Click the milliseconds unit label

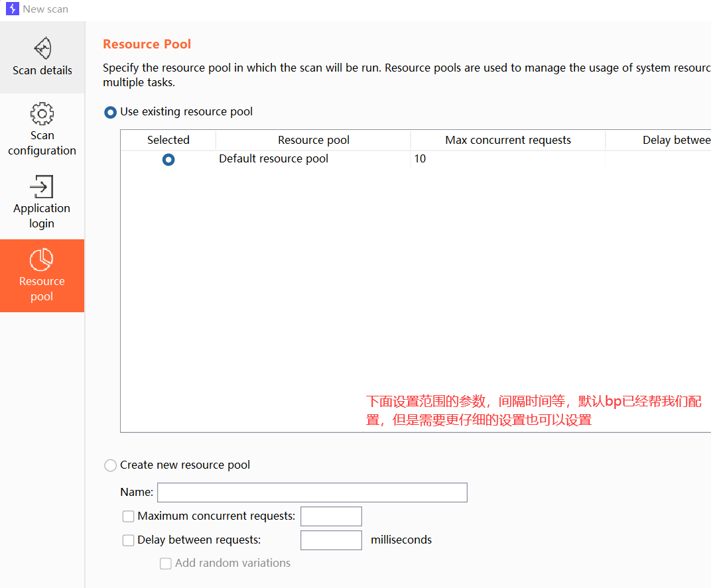(401, 540)
